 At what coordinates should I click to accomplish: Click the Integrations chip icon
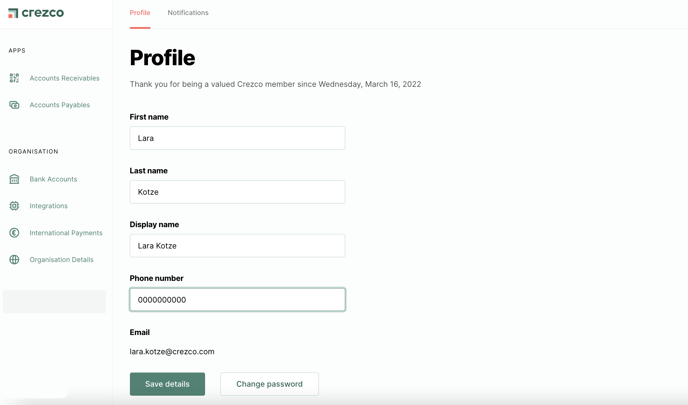pos(14,206)
